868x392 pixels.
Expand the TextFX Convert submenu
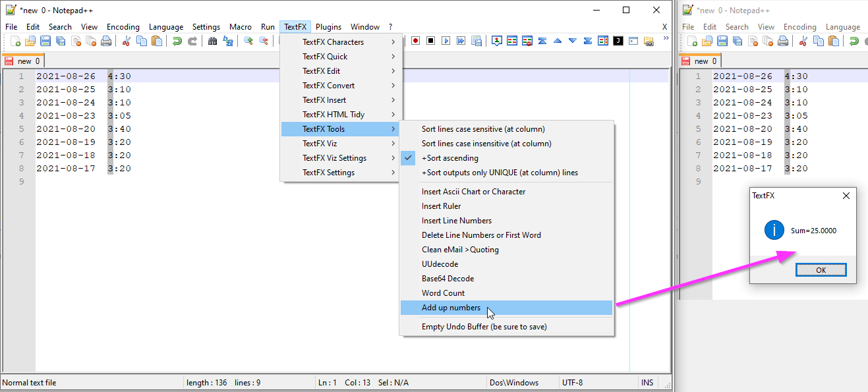331,85
